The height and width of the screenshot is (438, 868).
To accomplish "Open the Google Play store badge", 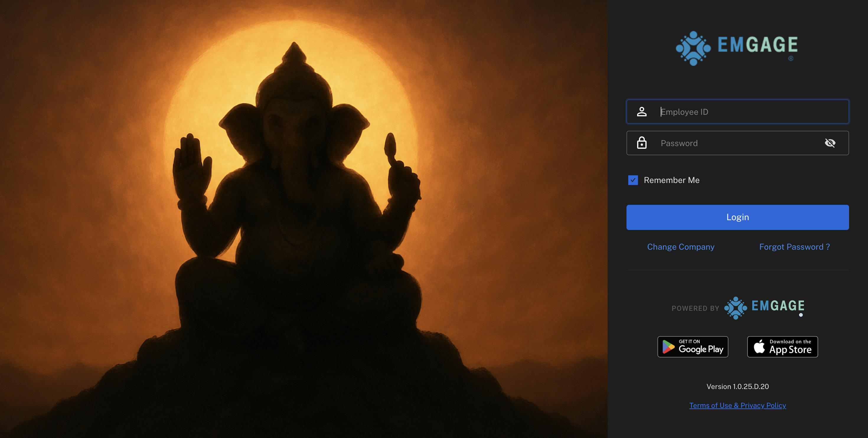I will point(692,347).
